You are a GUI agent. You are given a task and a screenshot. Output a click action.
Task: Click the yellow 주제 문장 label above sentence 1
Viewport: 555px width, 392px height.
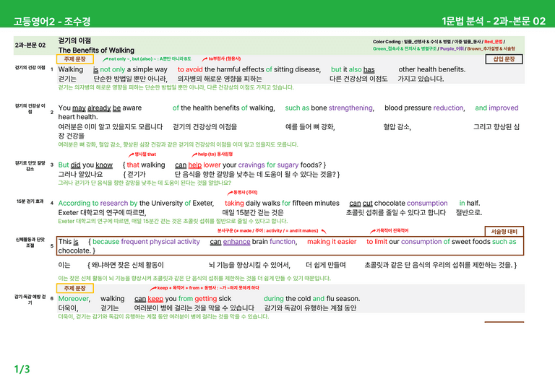tap(74, 59)
